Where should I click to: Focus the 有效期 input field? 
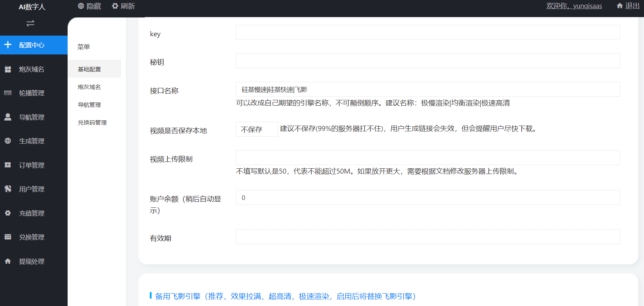coord(428,237)
